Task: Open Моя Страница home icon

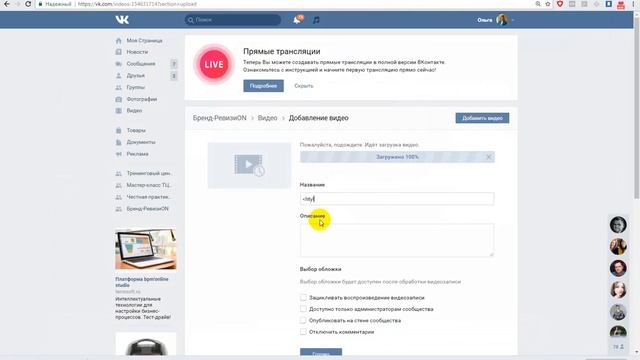Action: [x=118, y=41]
